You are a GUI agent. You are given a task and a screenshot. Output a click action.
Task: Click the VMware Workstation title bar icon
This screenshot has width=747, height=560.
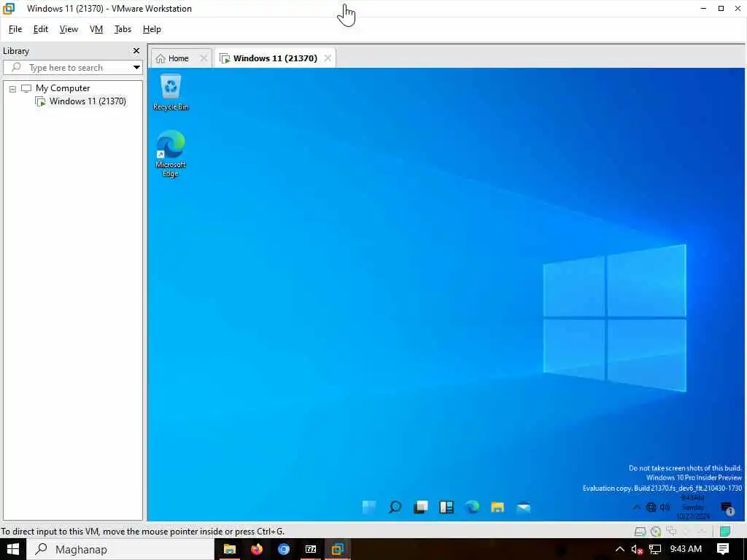tap(9, 8)
